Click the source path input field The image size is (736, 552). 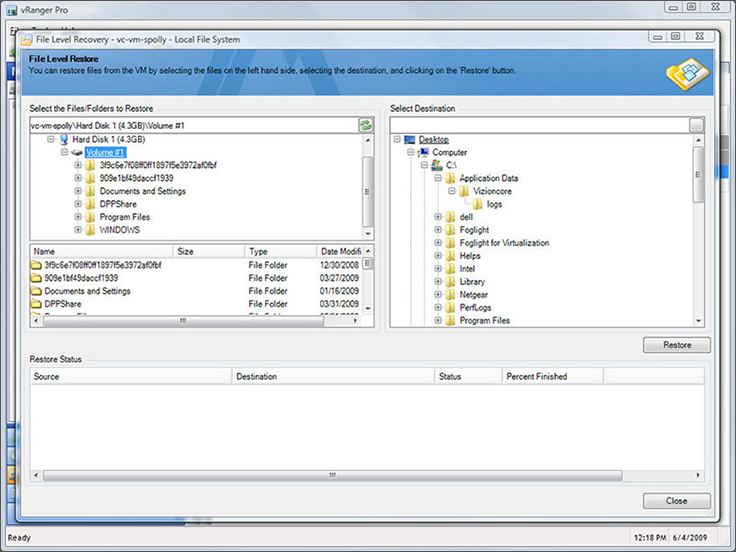(x=194, y=125)
